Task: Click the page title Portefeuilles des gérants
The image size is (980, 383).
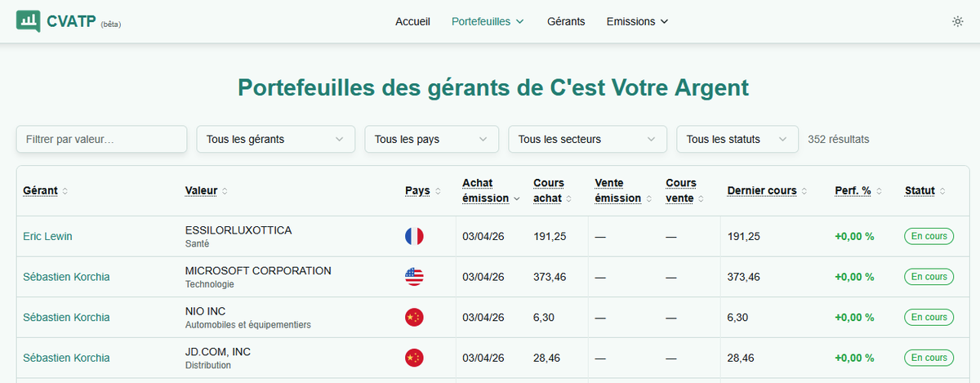Action: pyautogui.click(x=493, y=87)
